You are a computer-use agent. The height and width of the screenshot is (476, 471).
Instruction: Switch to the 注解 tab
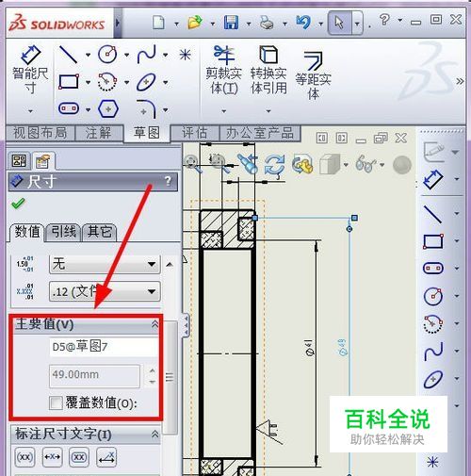click(x=99, y=133)
